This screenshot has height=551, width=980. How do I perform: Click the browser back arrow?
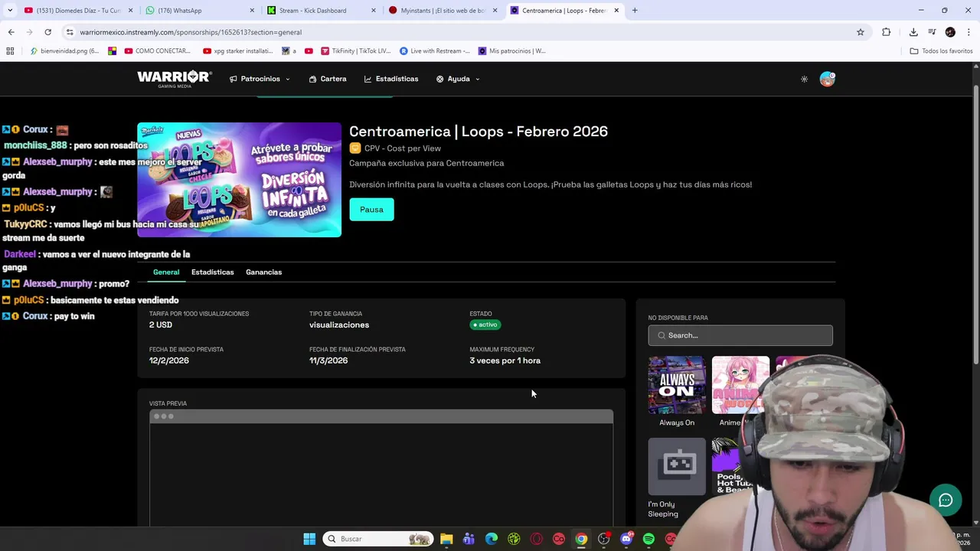point(11,32)
